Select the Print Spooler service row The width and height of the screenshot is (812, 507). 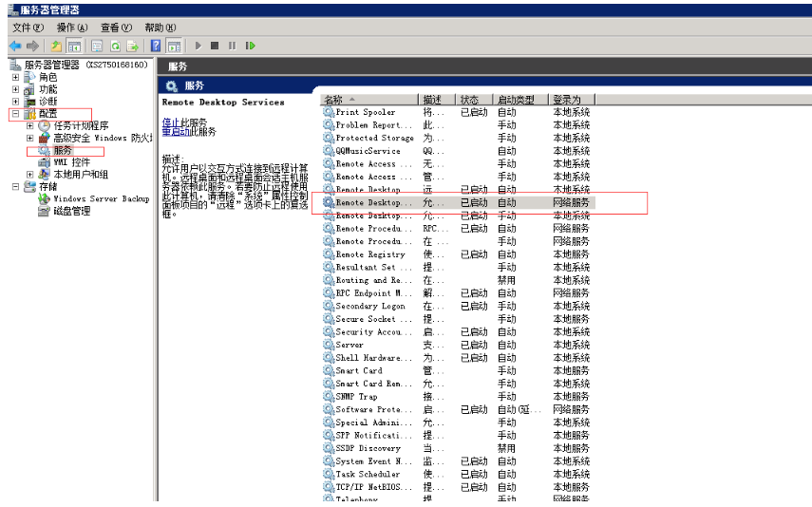(366, 112)
